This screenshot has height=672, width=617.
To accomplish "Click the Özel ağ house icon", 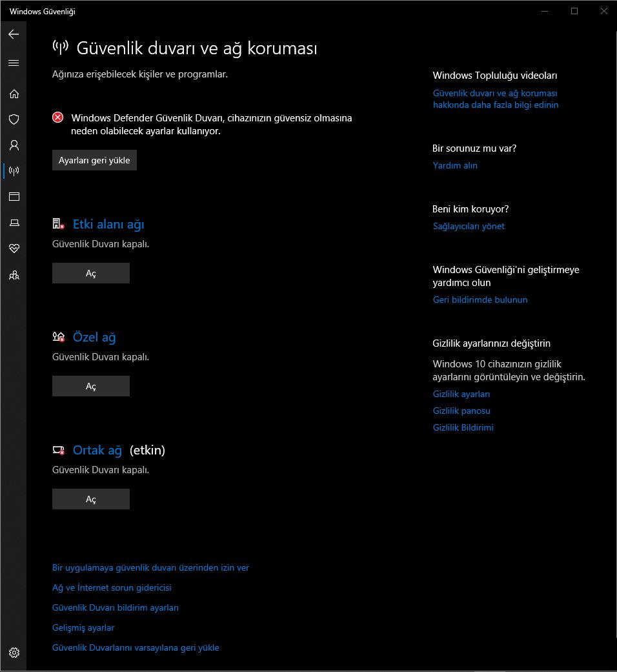I will coord(58,337).
